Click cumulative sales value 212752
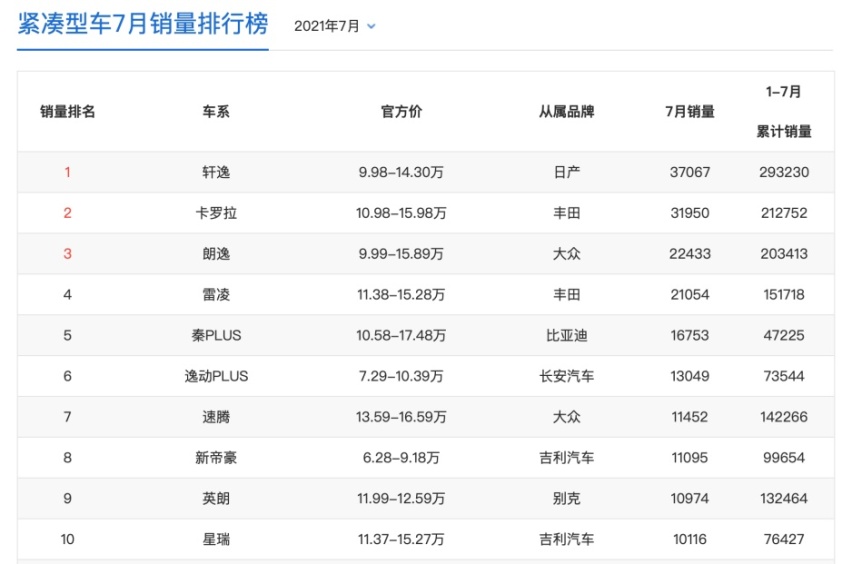This screenshot has width=852, height=564. pyautogui.click(x=784, y=213)
